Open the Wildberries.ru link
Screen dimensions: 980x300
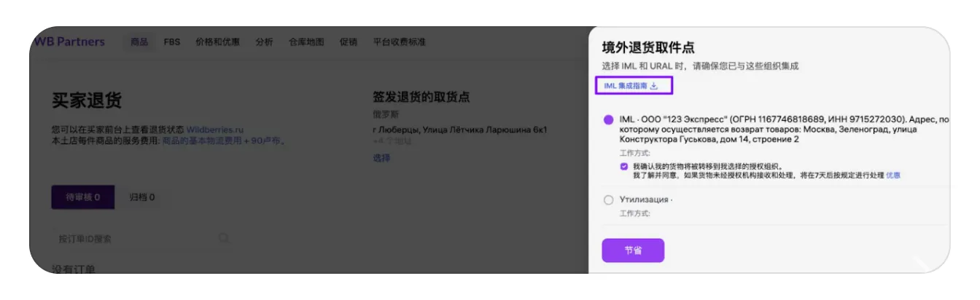click(215, 130)
